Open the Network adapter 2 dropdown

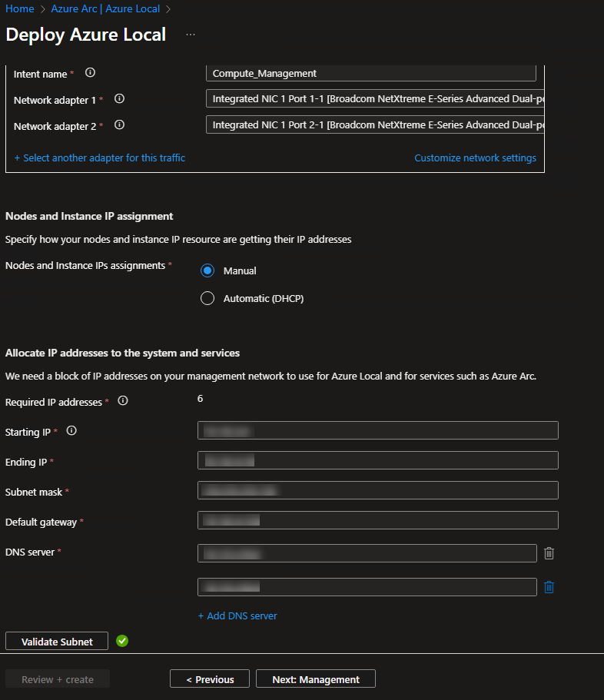pyautogui.click(x=375, y=124)
